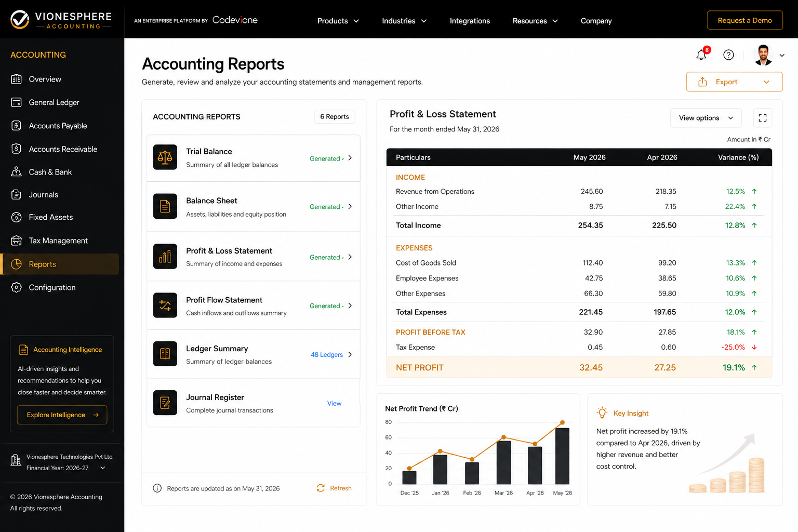Click the NET PROFIT row label

(x=419, y=368)
